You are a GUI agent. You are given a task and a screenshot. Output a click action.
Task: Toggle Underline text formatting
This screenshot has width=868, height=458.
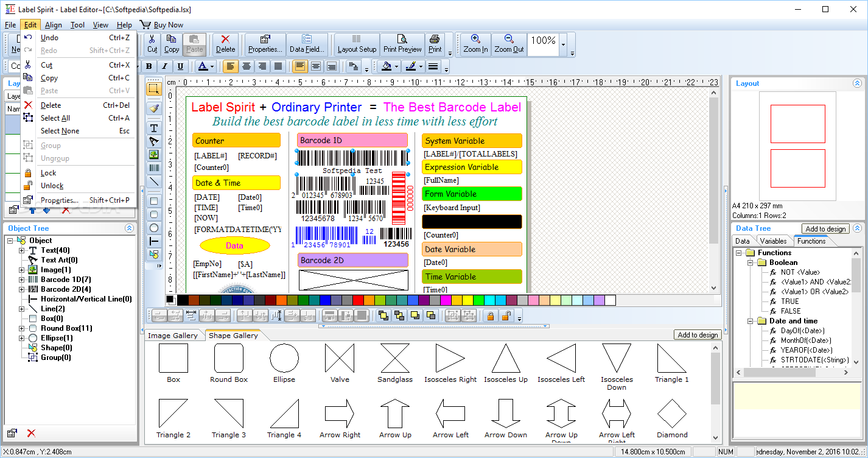pos(180,66)
